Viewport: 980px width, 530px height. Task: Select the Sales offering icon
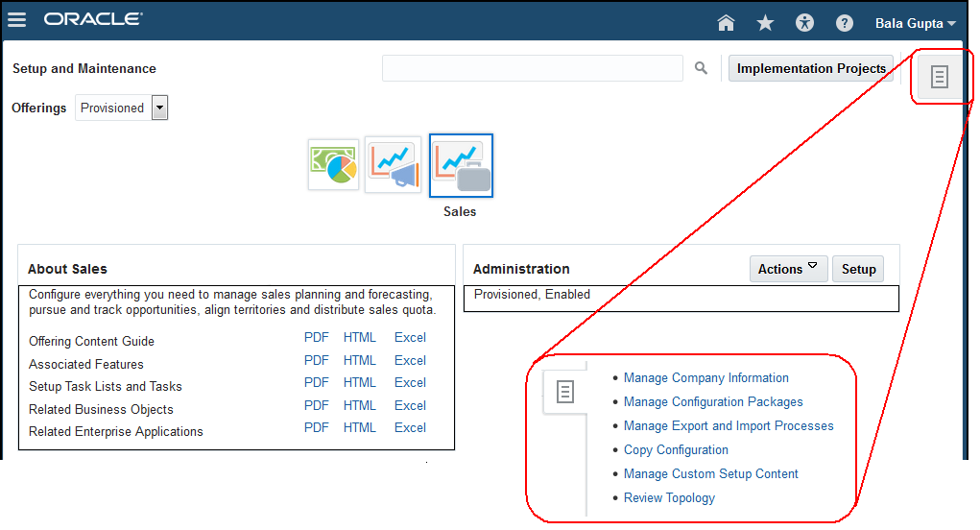pos(462,165)
